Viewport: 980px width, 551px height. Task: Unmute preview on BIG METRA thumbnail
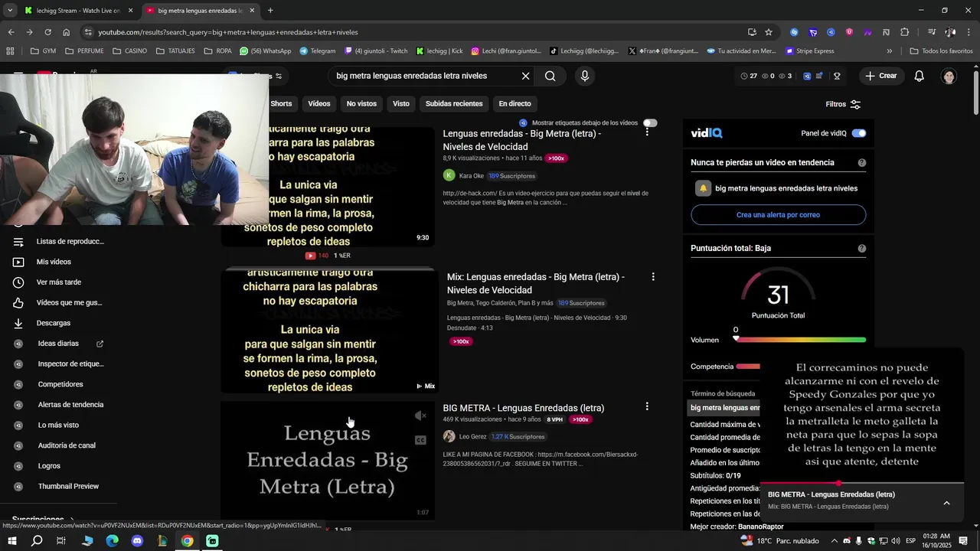point(420,416)
